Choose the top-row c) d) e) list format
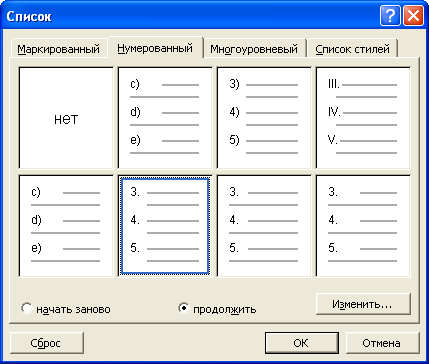Screen dimensions: 429x364 click(165, 118)
